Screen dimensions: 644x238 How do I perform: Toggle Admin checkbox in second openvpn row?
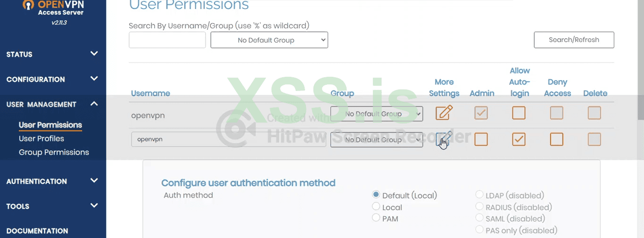[x=481, y=140]
